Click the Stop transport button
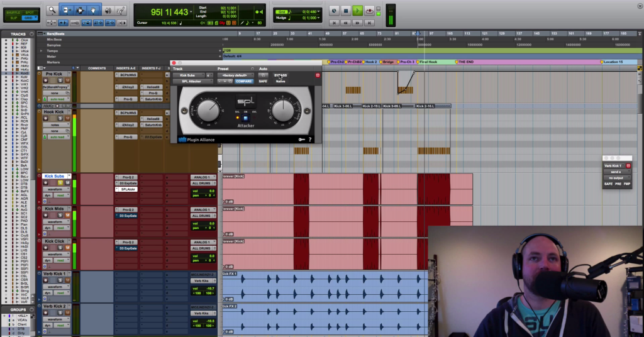The image size is (644, 337). 345,11
